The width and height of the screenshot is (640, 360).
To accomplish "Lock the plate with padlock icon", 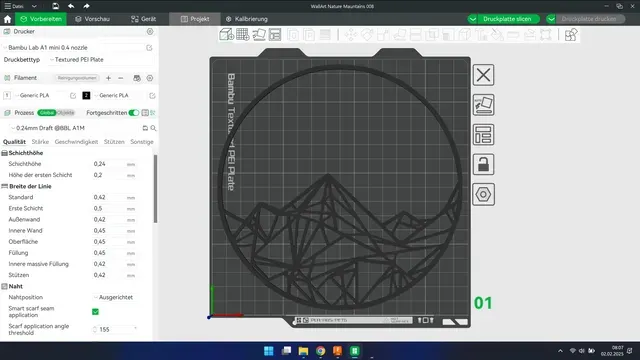I will click(x=483, y=164).
